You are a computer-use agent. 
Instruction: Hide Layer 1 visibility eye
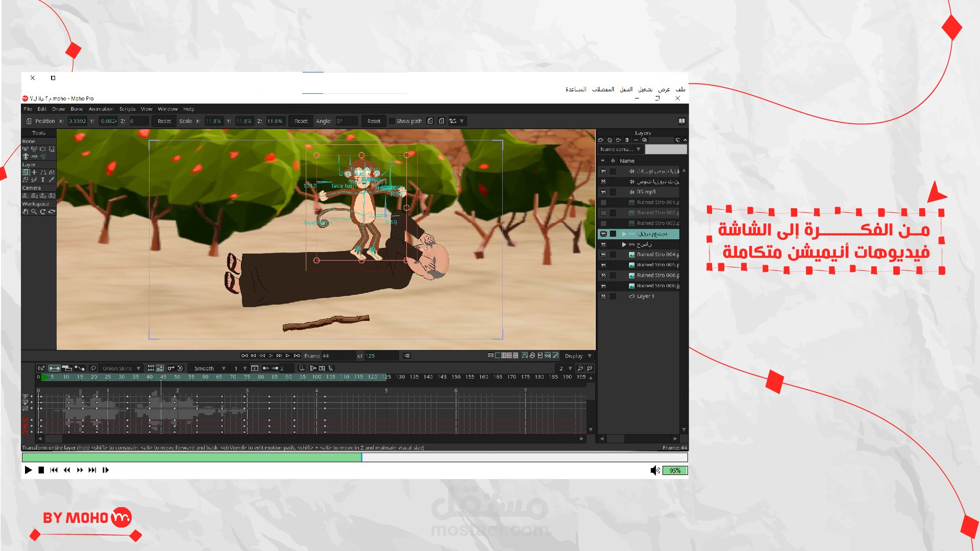pyautogui.click(x=603, y=296)
